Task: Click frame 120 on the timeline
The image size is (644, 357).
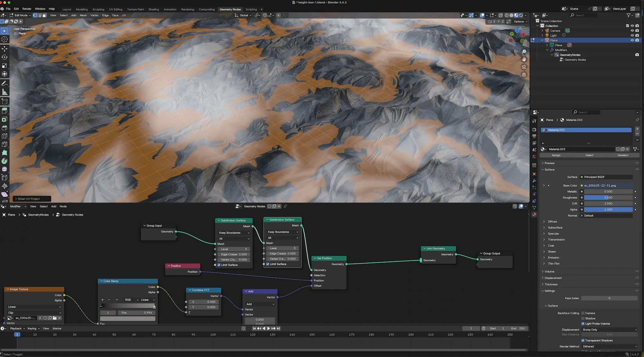Action: tap(252, 334)
